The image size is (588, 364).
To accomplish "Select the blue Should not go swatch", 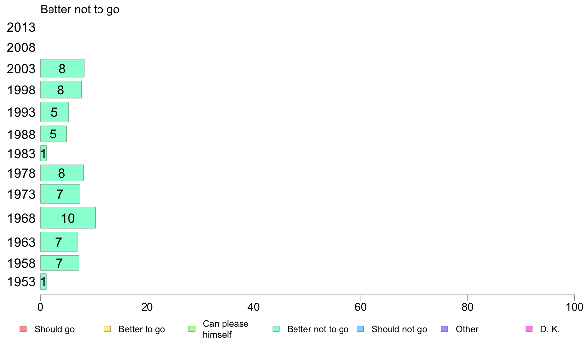I will pos(360,329).
